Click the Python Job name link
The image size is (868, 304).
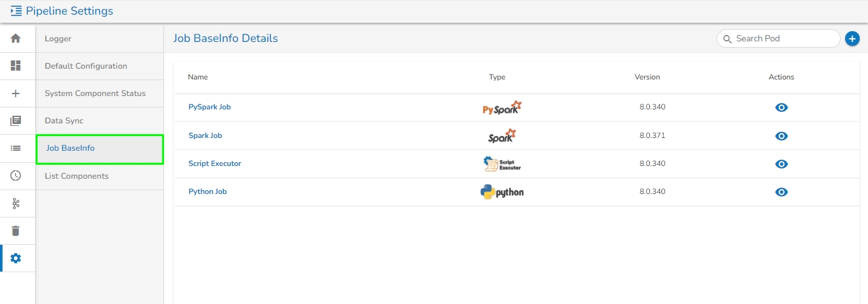pos(207,191)
